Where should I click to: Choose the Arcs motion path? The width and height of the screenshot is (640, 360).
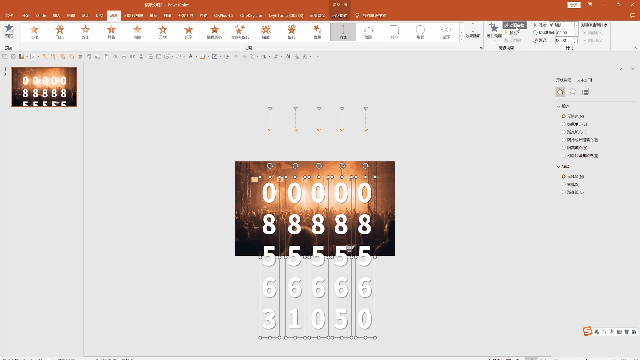tap(369, 32)
